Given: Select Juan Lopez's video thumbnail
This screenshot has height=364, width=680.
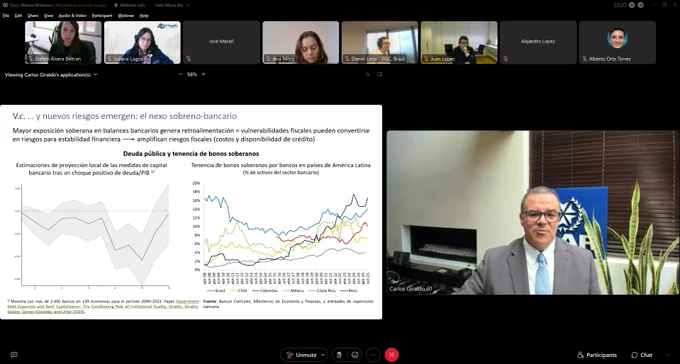Looking at the screenshot, I should click(459, 43).
